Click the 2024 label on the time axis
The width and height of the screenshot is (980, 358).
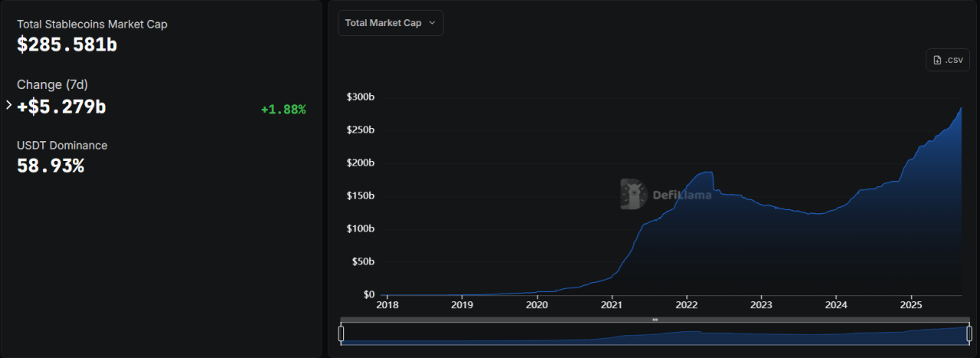(836, 305)
